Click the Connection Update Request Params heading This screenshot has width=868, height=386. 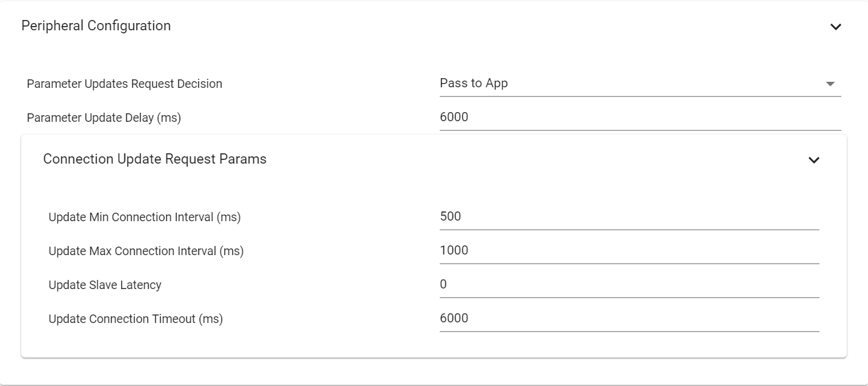coord(155,159)
